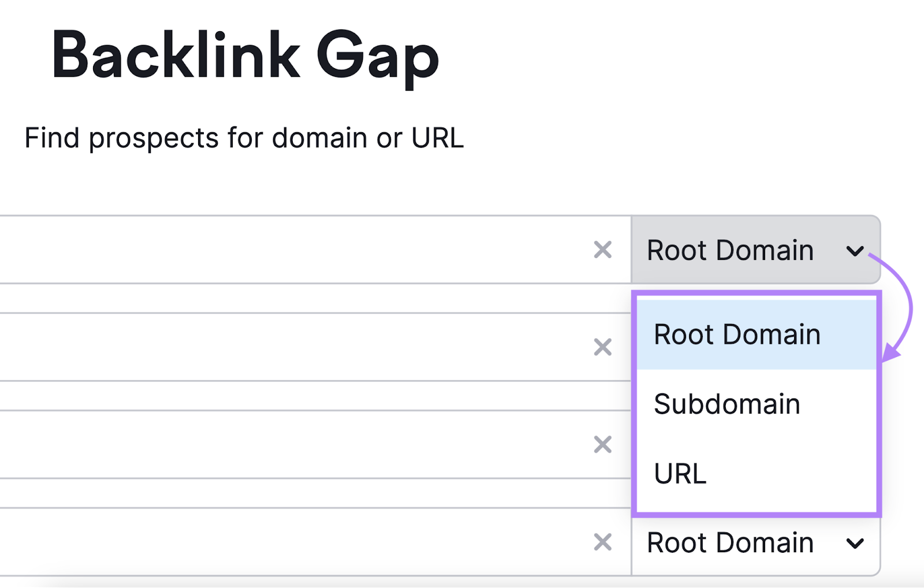Choose Subdomain from the open dropdown menu
This screenshot has height=588, width=924.
point(728,404)
